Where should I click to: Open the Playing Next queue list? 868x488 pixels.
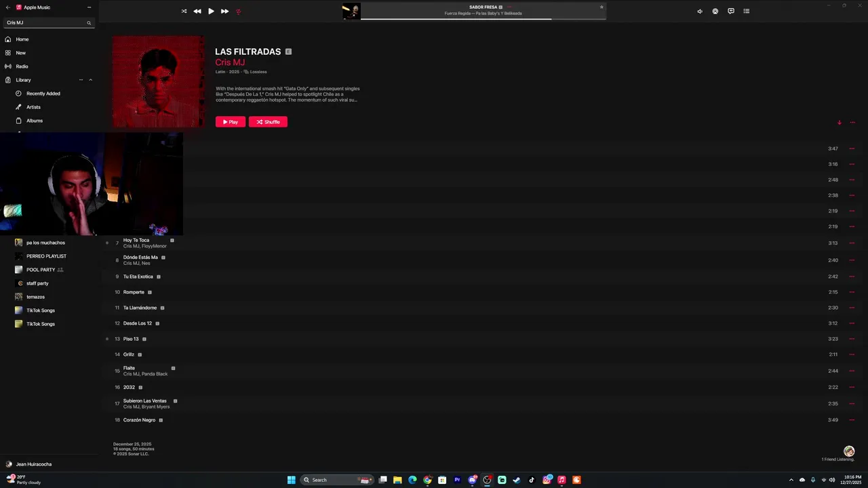pyautogui.click(x=746, y=11)
